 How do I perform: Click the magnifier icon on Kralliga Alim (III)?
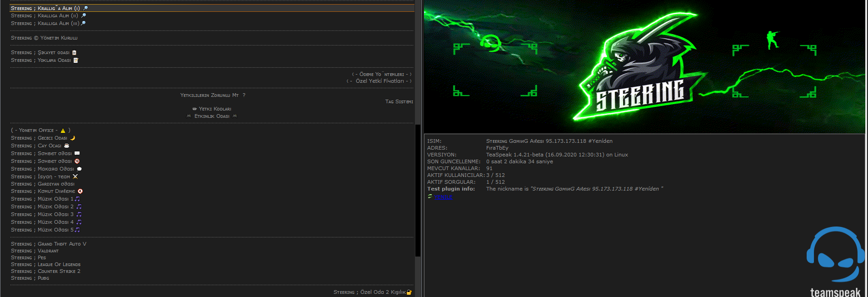click(83, 23)
